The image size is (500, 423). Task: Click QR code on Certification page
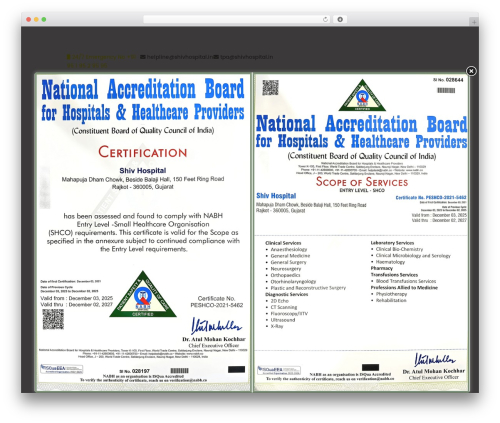(x=53, y=319)
